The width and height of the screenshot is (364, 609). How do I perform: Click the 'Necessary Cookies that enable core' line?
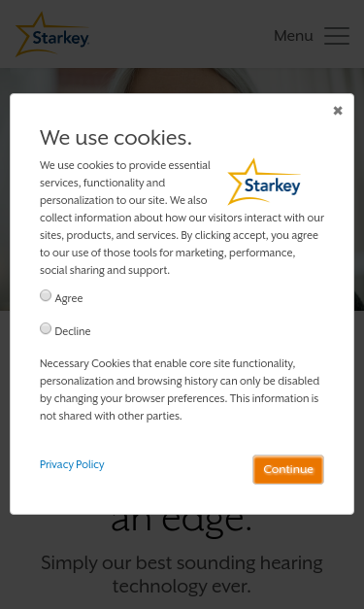168,363
